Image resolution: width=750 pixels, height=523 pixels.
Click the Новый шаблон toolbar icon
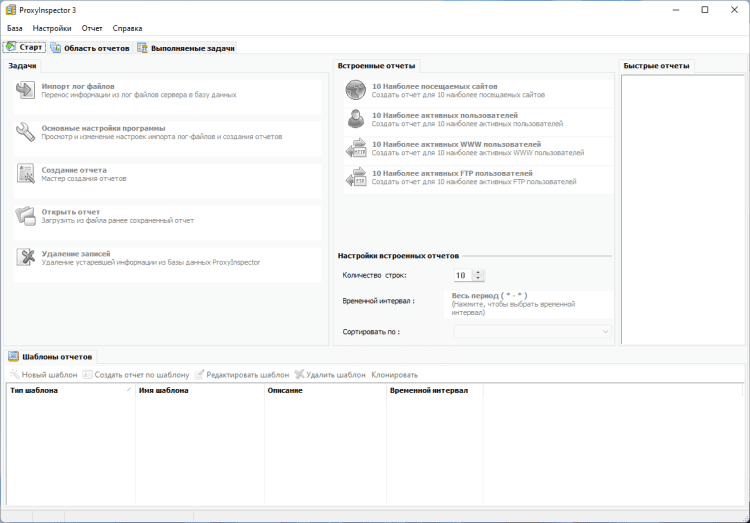coord(14,374)
